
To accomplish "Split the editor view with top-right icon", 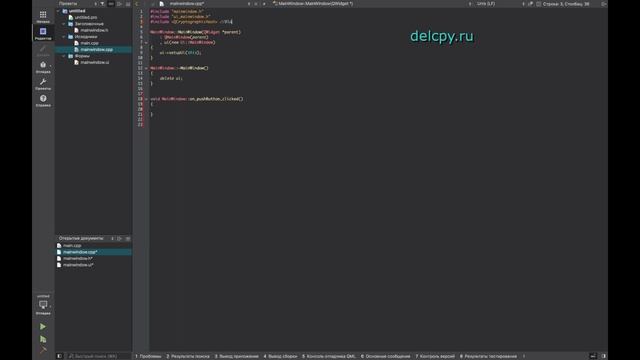I will (x=604, y=4).
